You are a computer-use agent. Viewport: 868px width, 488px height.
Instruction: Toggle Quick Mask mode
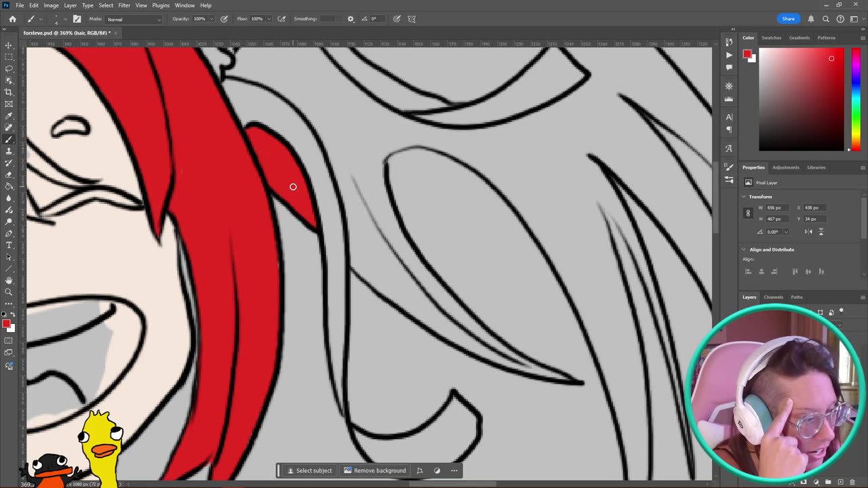point(9,340)
